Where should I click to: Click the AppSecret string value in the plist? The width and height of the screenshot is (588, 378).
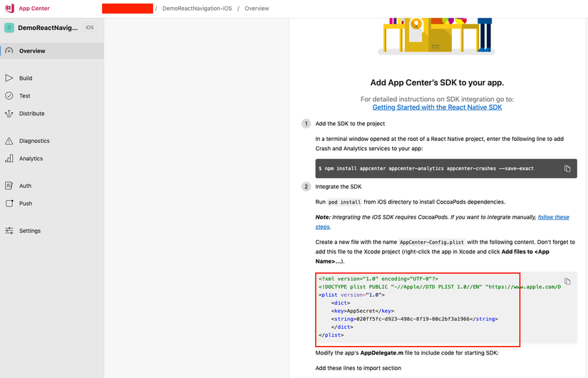coord(413,319)
